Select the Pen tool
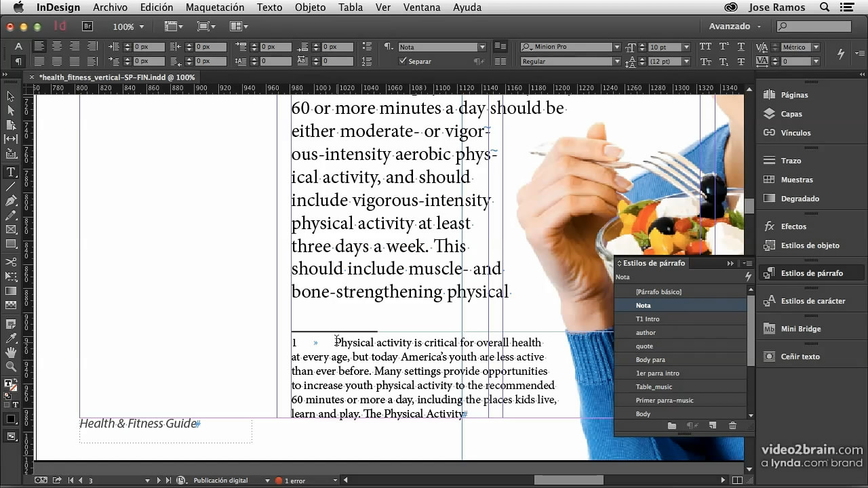This screenshot has width=868, height=488. pyautogui.click(x=11, y=201)
